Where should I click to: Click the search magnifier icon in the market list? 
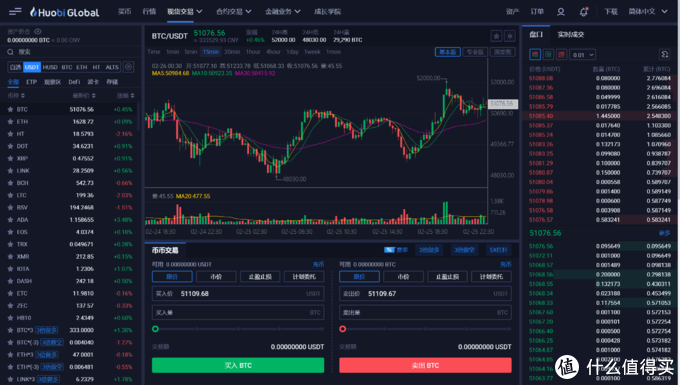[10, 52]
